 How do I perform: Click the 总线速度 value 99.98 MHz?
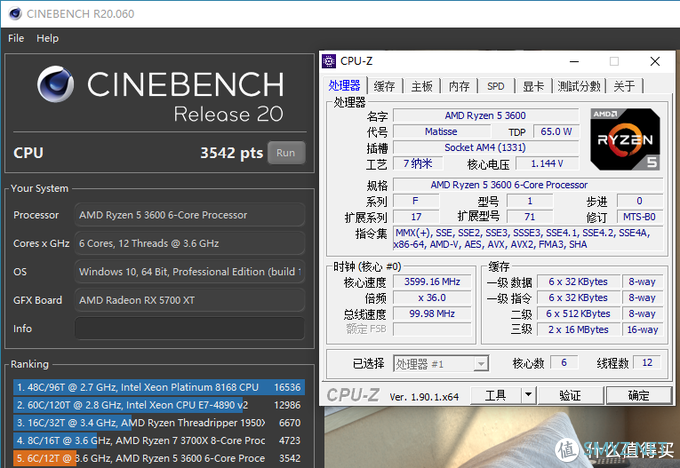pos(432,314)
